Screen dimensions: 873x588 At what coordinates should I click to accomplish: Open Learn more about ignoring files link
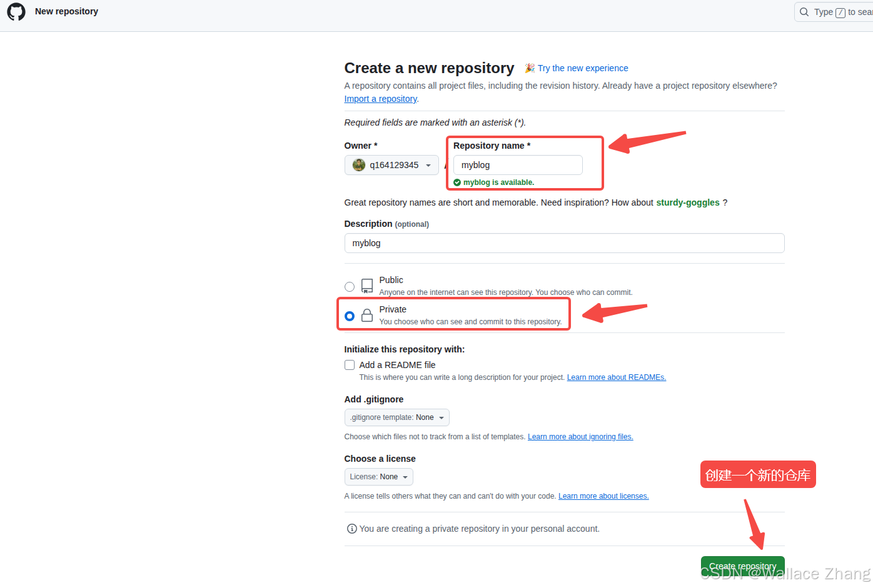580,437
